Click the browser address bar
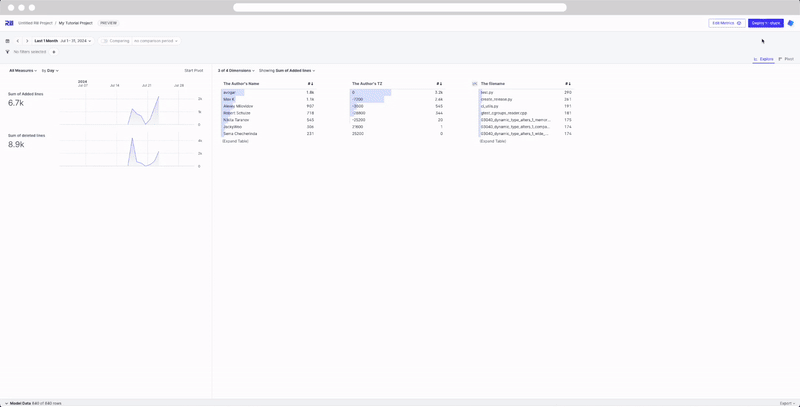The height and width of the screenshot is (407, 800). coord(400,7)
